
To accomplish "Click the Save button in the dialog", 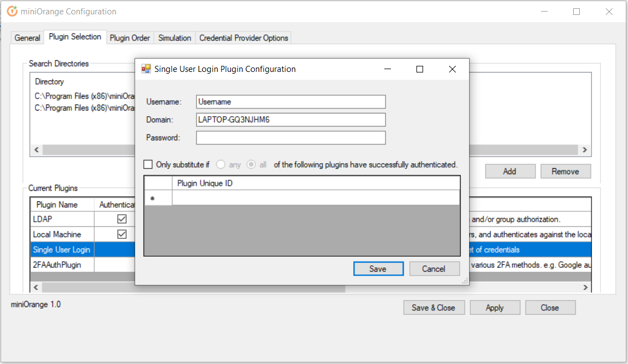I will tap(378, 269).
